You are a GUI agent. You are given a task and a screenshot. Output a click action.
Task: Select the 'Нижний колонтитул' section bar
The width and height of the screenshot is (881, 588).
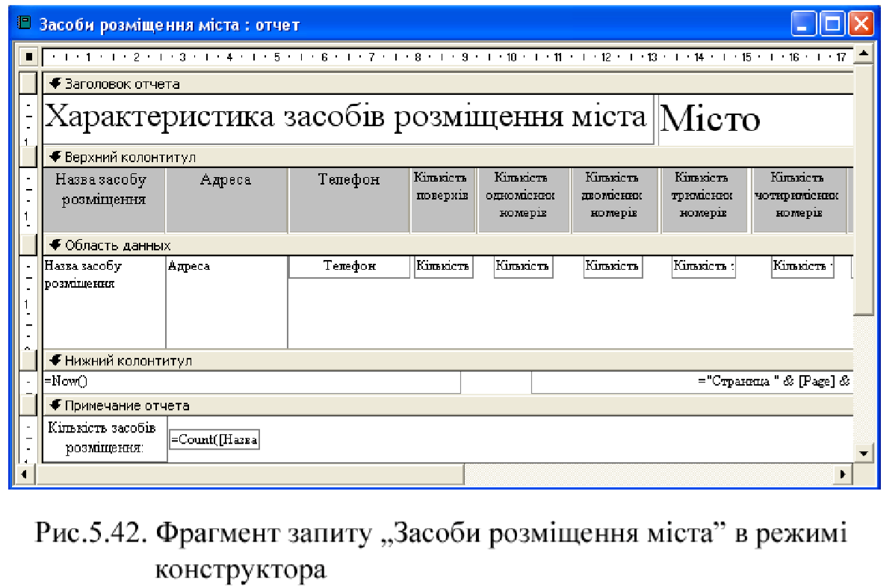[x=448, y=360]
